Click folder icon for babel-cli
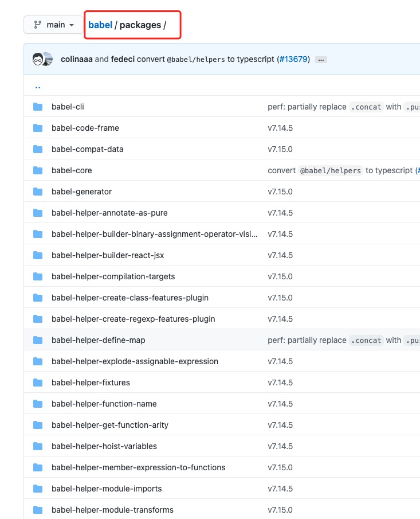The width and height of the screenshot is (420, 519). pyautogui.click(x=38, y=107)
